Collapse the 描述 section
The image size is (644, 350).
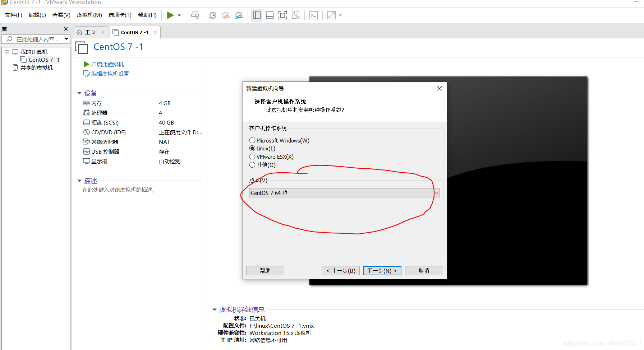pyautogui.click(x=79, y=181)
